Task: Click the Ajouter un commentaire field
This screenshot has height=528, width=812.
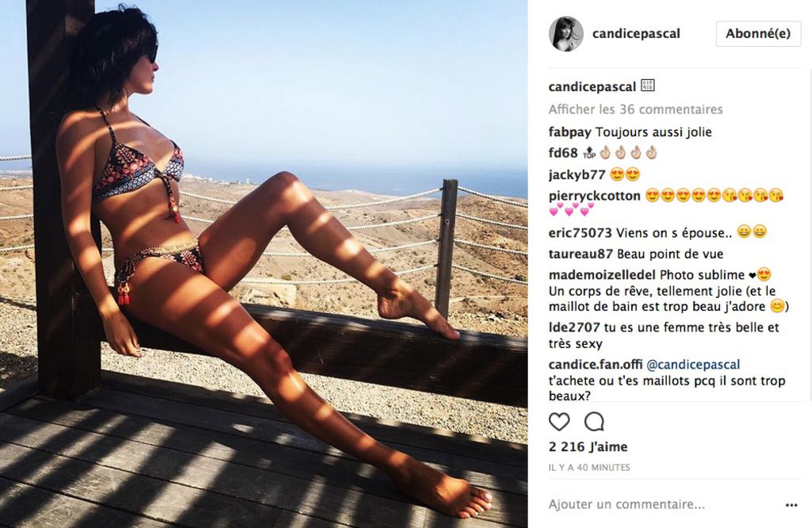Action: click(663, 504)
